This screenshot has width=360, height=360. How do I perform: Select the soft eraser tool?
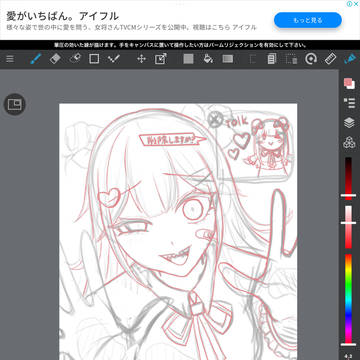pos(75,59)
